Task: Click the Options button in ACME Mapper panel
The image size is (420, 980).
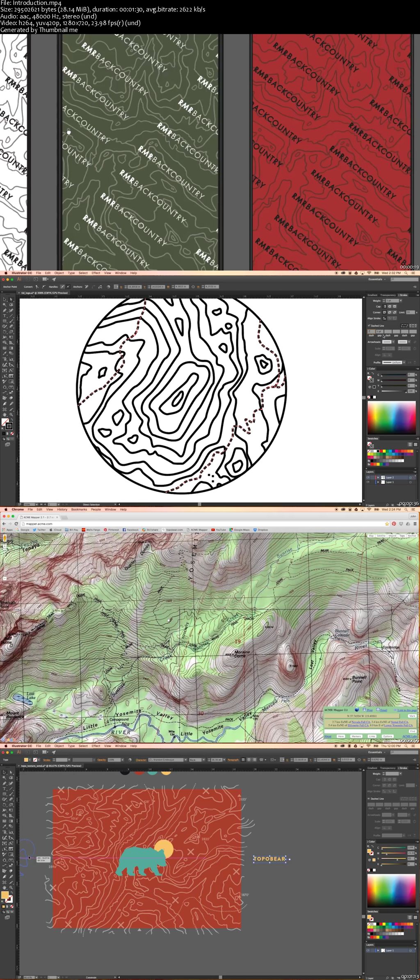Action: coord(388,736)
